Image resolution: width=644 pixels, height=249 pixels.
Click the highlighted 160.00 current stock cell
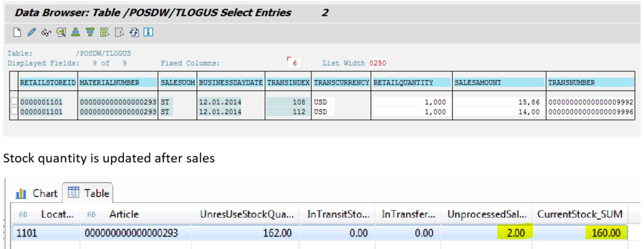point(606,233)
